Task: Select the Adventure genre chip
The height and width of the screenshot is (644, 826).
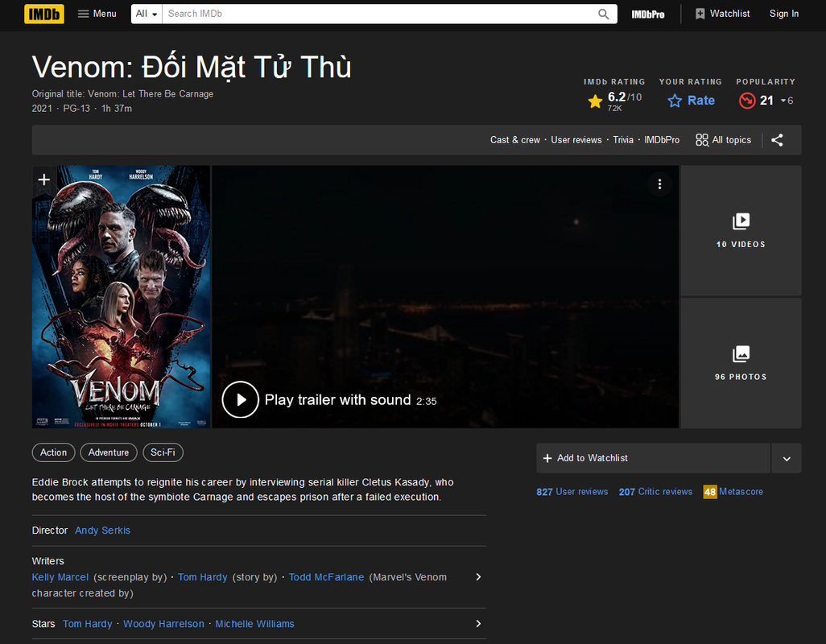Action: click(x=109, y=452)
